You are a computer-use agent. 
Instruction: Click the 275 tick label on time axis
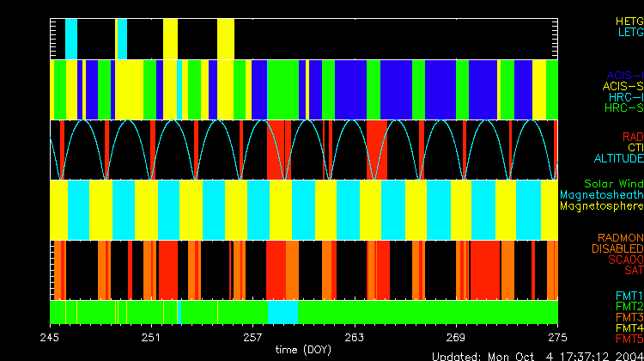[x=556, y=336]
